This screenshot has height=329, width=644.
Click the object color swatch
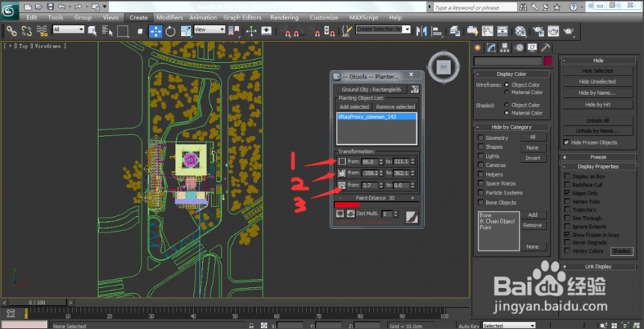tap(548, 61)
